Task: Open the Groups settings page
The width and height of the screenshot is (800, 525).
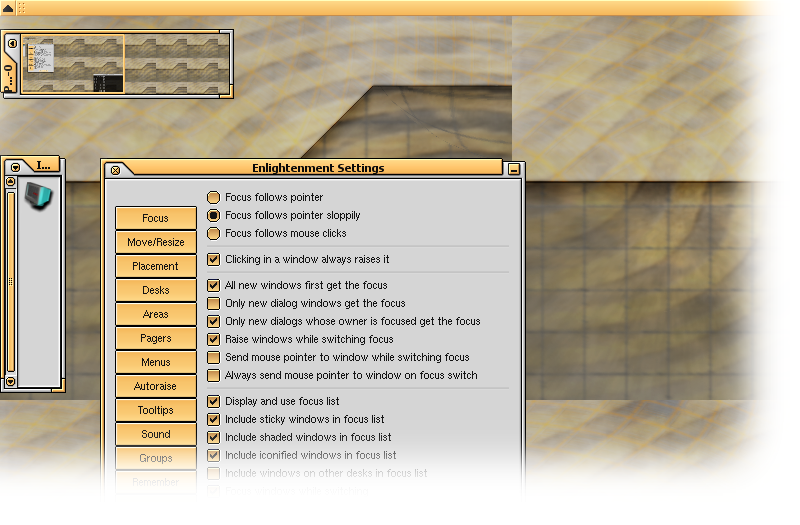Action: (x=156, y=458)
